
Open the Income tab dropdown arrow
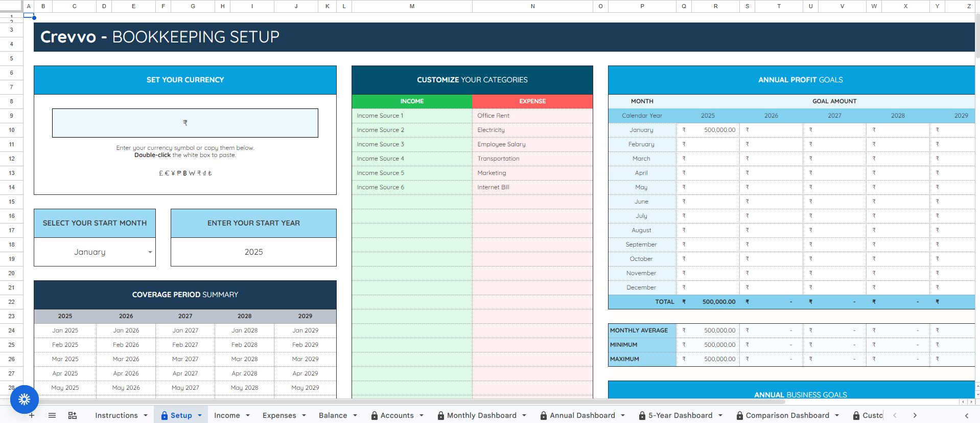pos(248,415)
